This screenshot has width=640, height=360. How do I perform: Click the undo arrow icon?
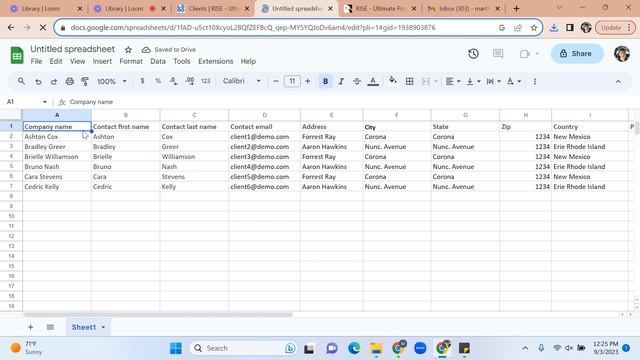tap(38, 81)
